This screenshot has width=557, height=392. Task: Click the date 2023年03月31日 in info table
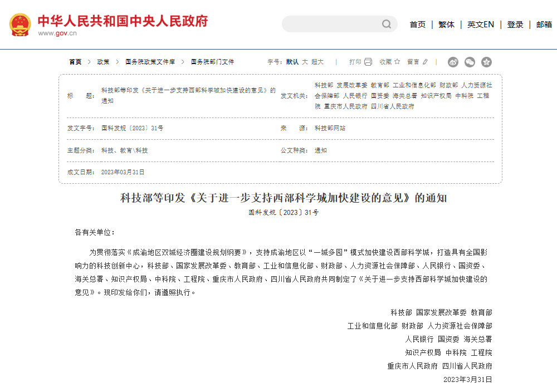pyautogui.click(x=123, y=172)
